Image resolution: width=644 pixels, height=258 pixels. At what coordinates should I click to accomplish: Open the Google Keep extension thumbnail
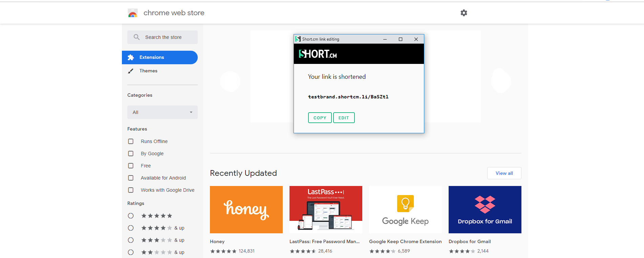pos(405,210)
